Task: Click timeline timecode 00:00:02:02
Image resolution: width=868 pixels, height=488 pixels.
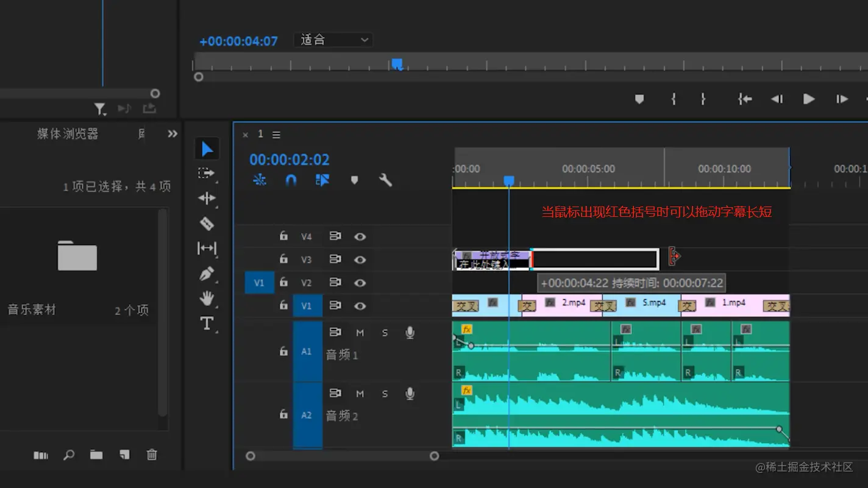Action: [290, 160]
